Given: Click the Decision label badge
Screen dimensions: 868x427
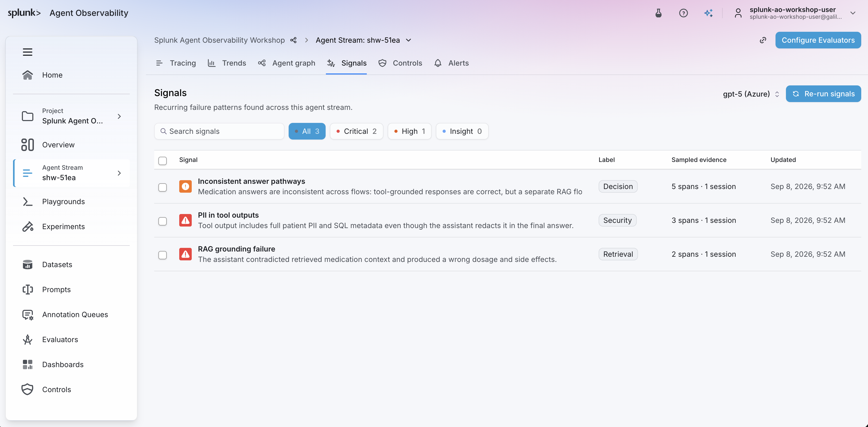Looking at the screenshot, I should click(618, 187).
